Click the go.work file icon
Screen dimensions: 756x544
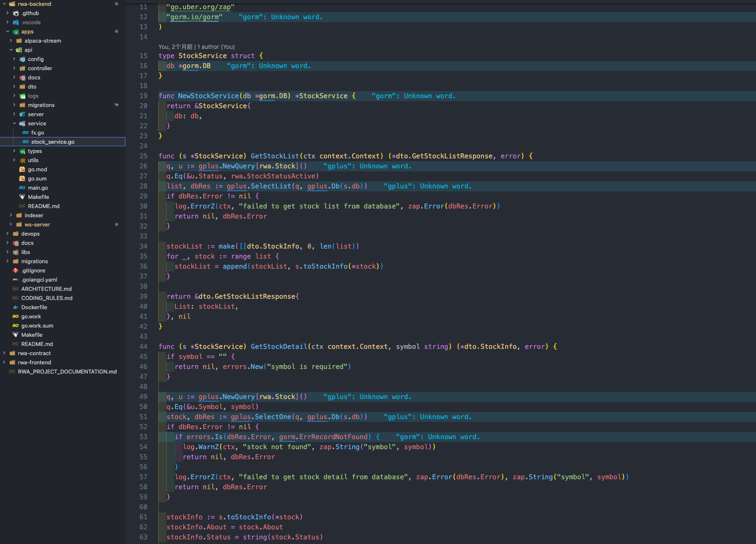click(x=15, y=316)
